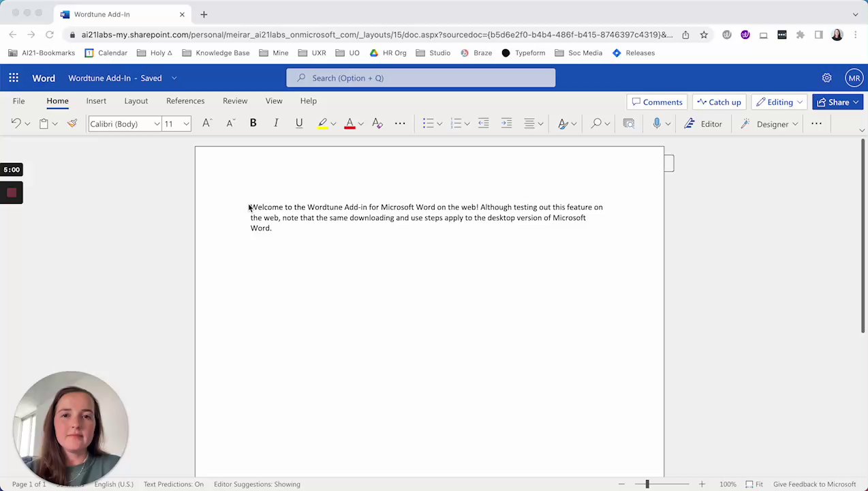Increase paragraph indent
Viewport: 868px width, 491px height.
(506, 123)
